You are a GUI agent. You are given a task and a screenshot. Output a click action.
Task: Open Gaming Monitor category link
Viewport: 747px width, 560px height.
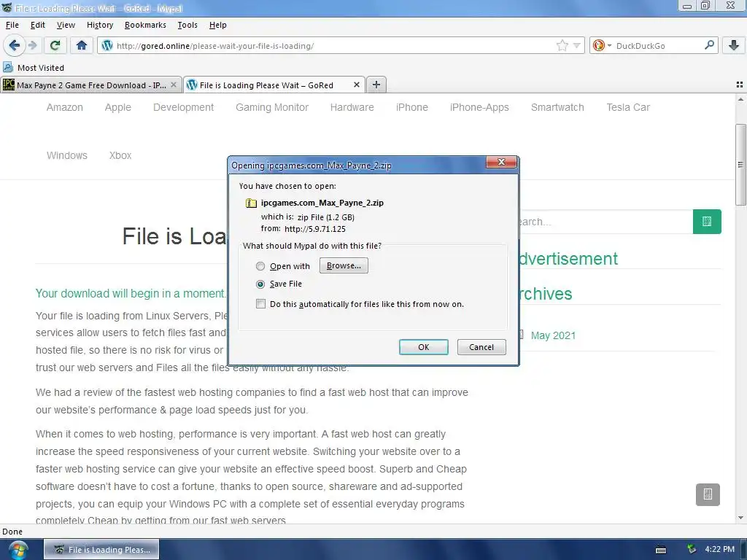[x=272, y=108]
